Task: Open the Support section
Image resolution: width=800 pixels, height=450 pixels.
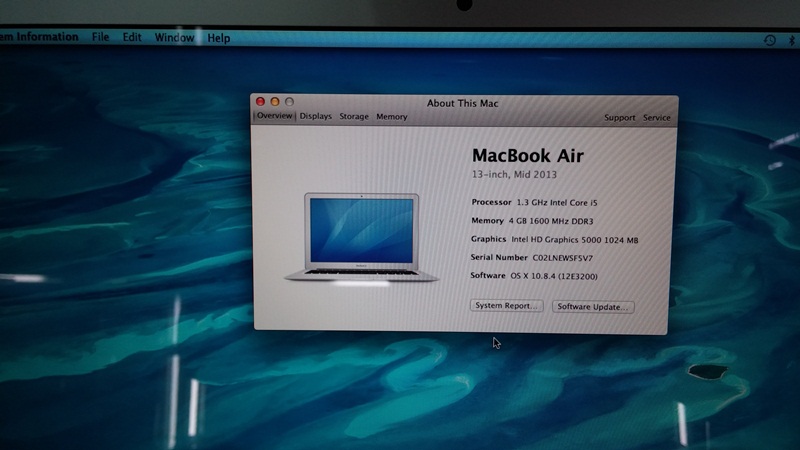Action: [619, 118]
